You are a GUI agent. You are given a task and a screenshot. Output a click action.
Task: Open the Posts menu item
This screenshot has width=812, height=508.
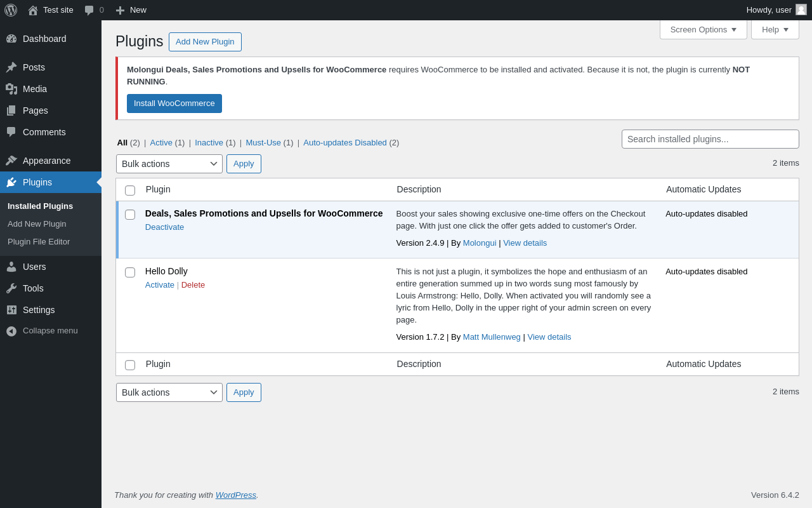pos(51,67)
